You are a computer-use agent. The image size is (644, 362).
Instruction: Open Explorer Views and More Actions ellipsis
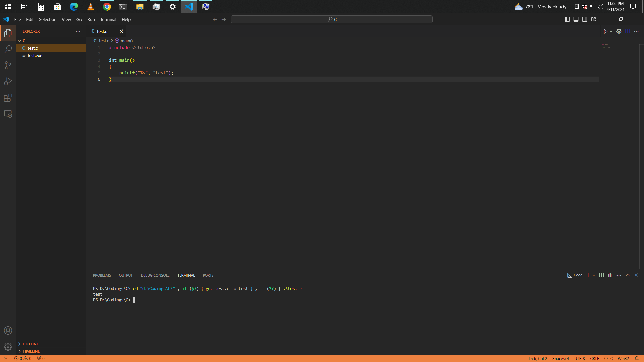(x=78, y=31)
